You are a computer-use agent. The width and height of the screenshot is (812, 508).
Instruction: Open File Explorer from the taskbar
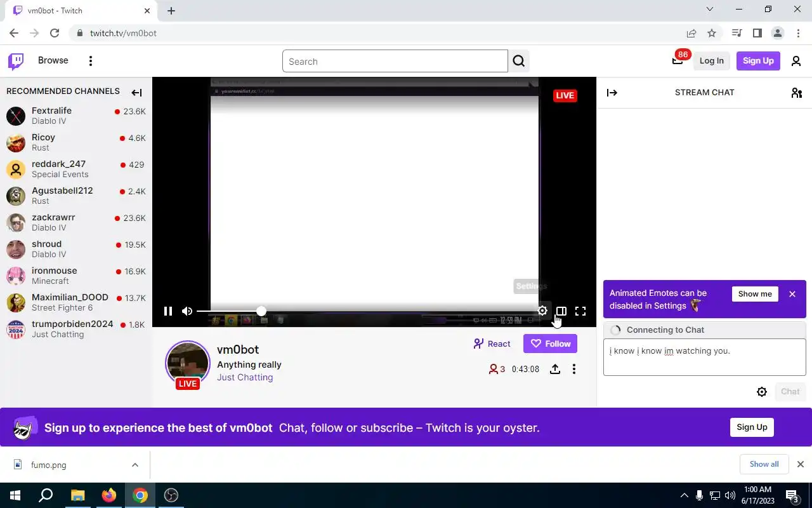[77, 495]
